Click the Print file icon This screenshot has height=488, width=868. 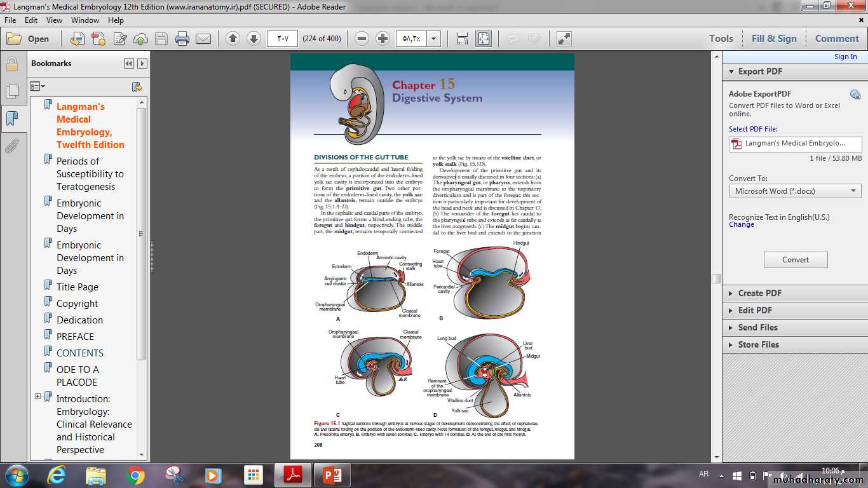(182, 39)
